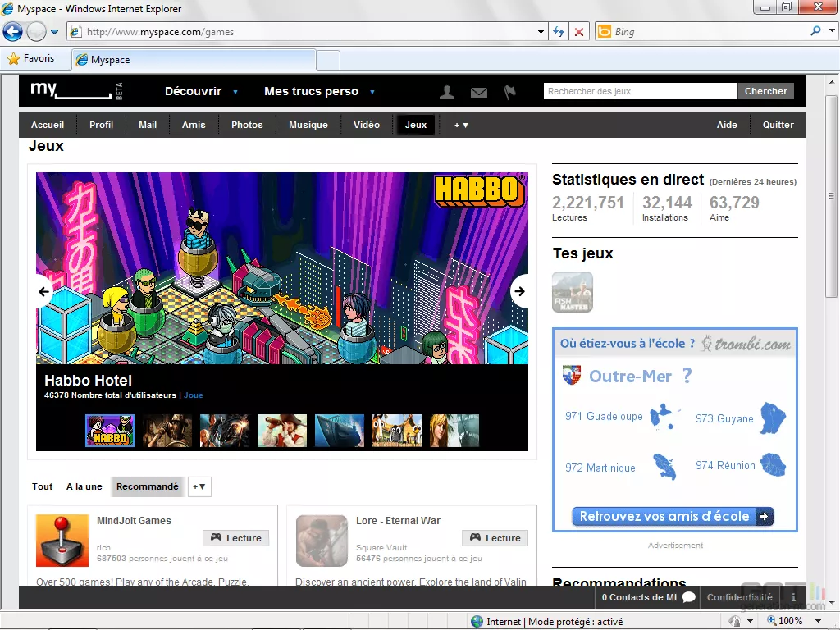Open the Amis navigation item
Screen dimensions: 840x630
click(194, 125)
